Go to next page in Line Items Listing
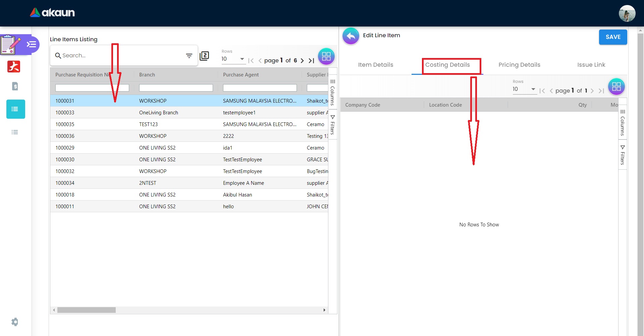This screenshot has width=644, height=336. (x=302, y=61)
